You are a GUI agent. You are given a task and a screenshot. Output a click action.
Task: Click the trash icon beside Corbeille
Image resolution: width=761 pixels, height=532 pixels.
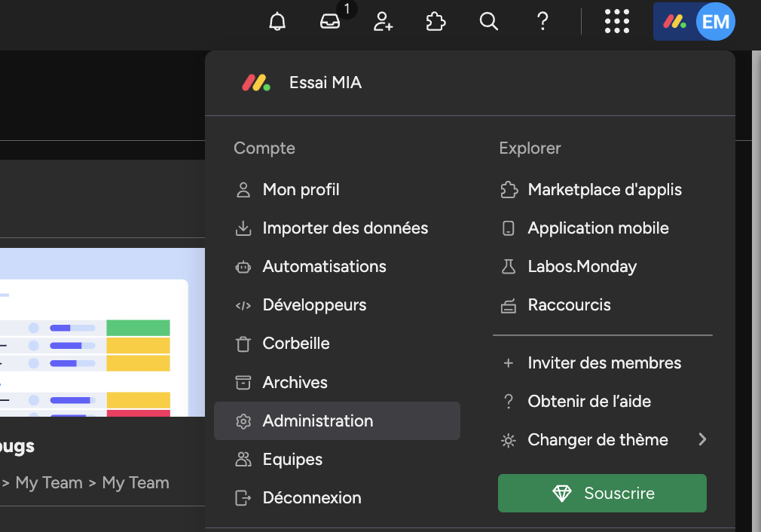[243, 344]
